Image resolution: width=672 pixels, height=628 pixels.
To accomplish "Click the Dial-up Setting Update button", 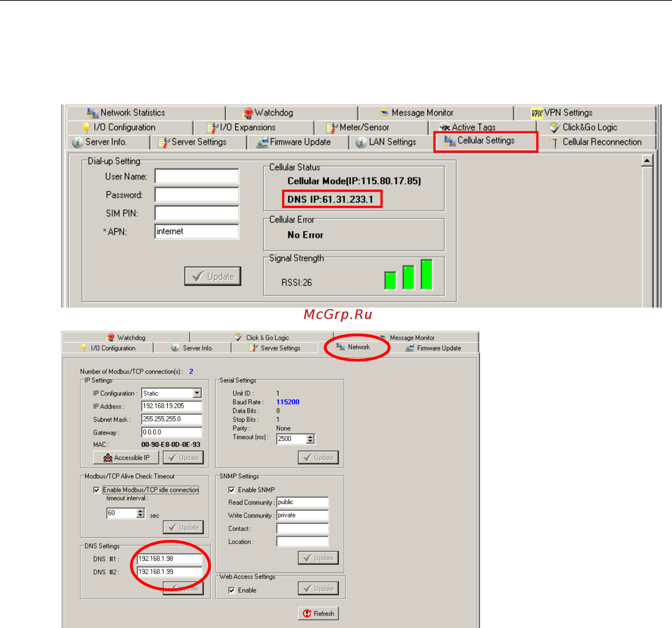I will 213,276.
